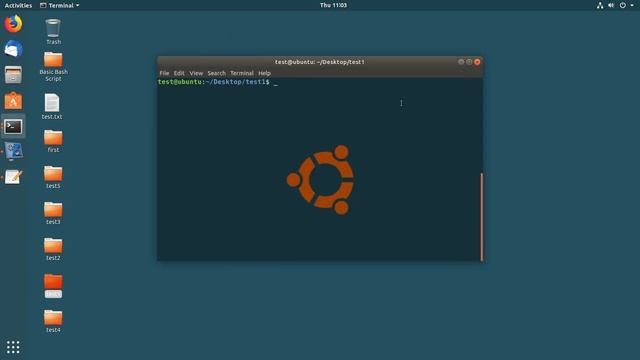Close the terminal window

tap(477, 62)
